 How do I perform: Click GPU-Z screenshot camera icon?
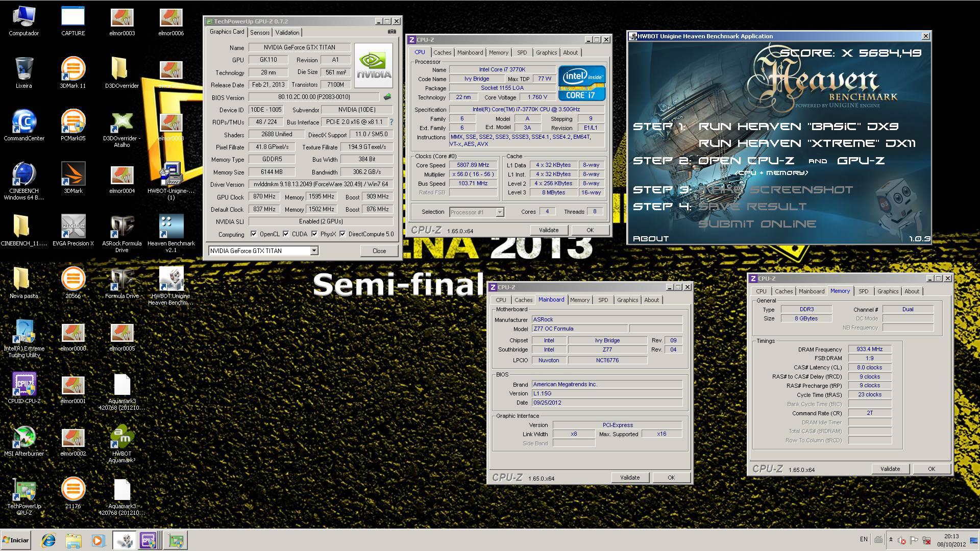391,32
